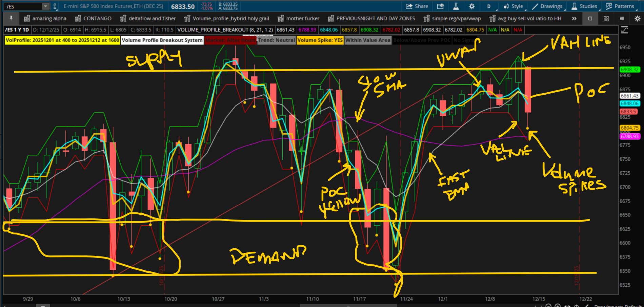Switch to multi-chart grid layout

(606, 18)
